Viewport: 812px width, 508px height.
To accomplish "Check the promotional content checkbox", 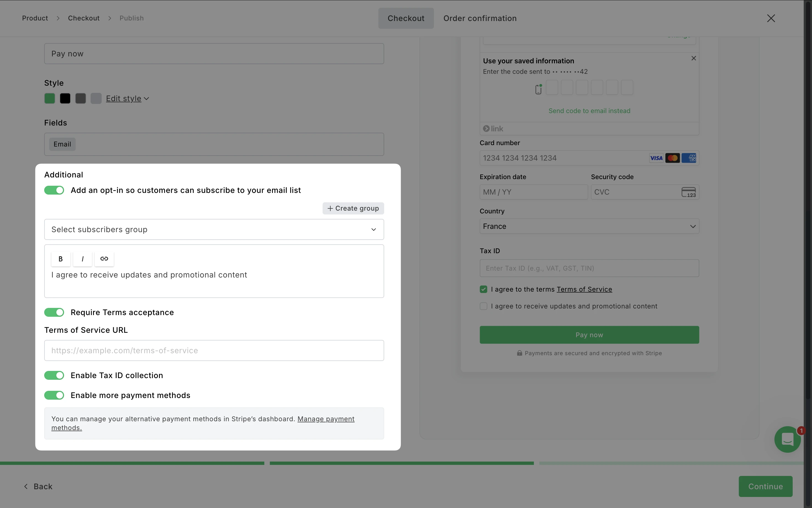I will click(483, 306).
